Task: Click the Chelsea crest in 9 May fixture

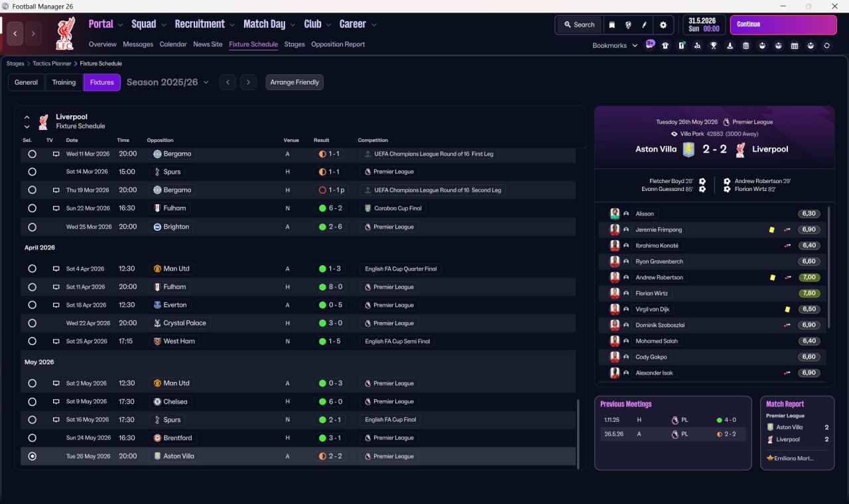Action: (x=157, y=402)
